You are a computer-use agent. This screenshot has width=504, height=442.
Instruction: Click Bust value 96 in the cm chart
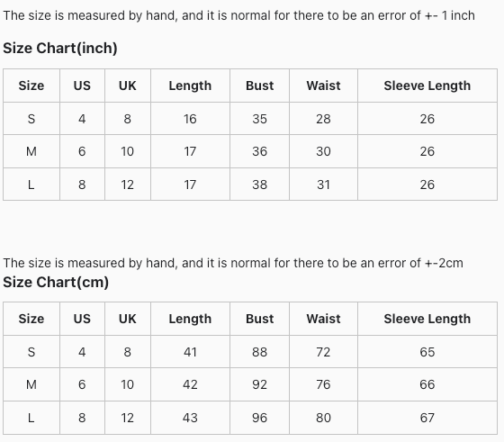coord(260,418)
